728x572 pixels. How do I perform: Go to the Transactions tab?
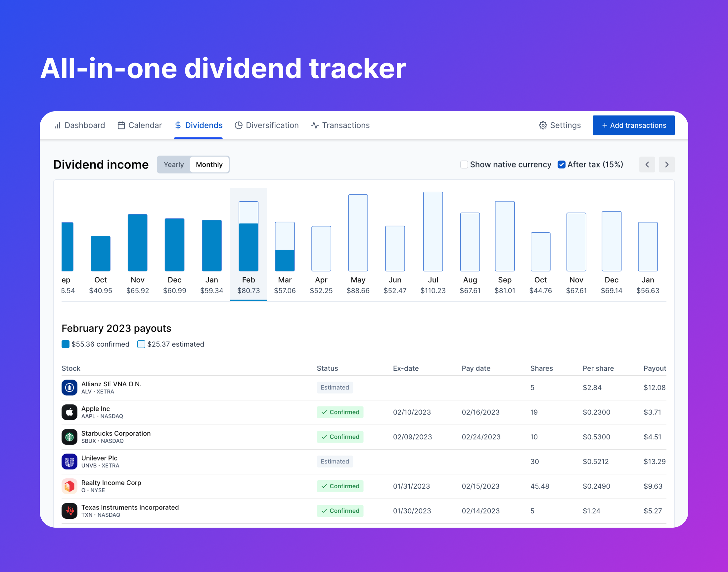pyautogui.click(x=340, y=125)
